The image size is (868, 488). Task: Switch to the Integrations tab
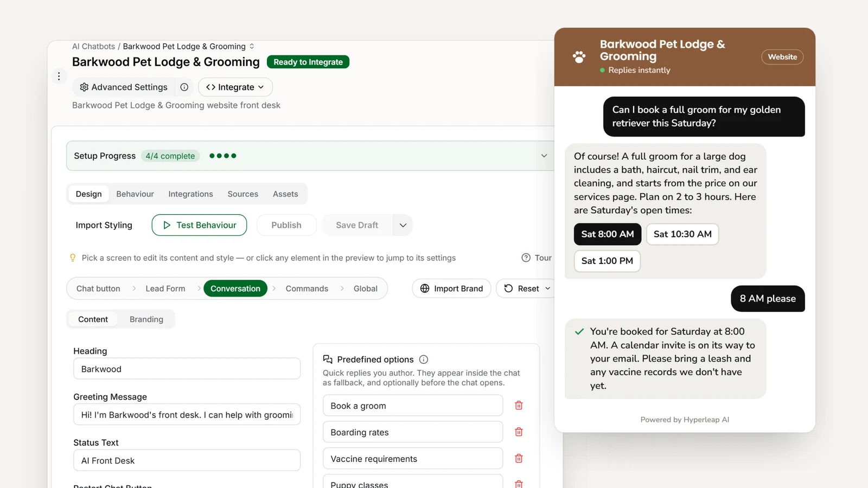190,194
